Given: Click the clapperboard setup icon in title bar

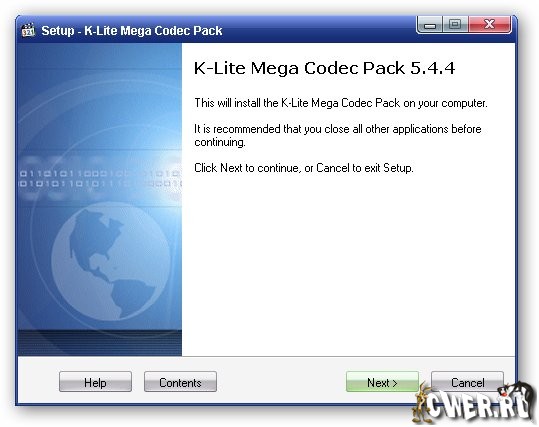Looking at the screenshot, I should [28, 30].
